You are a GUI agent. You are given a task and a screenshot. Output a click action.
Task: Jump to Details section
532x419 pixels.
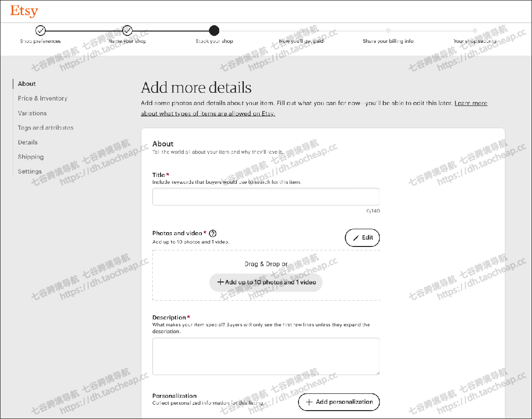[x=28, y=142]
